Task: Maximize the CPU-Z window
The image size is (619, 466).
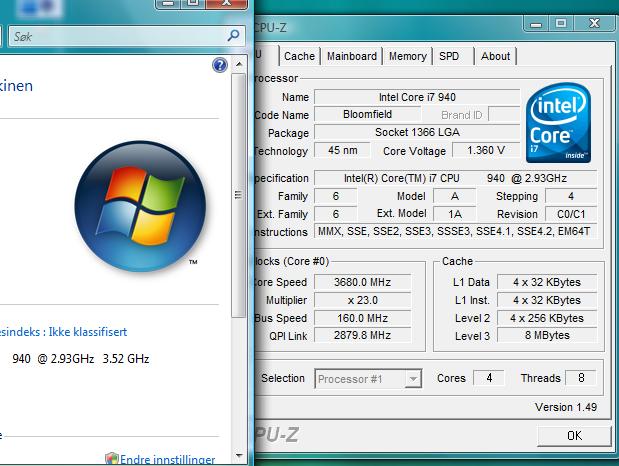Action: click(561, 24)
